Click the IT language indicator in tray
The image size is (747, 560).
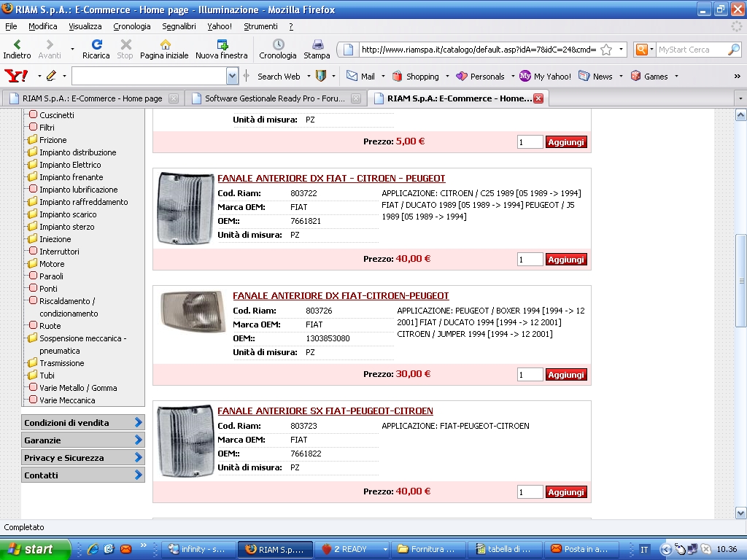click(644, 549)
